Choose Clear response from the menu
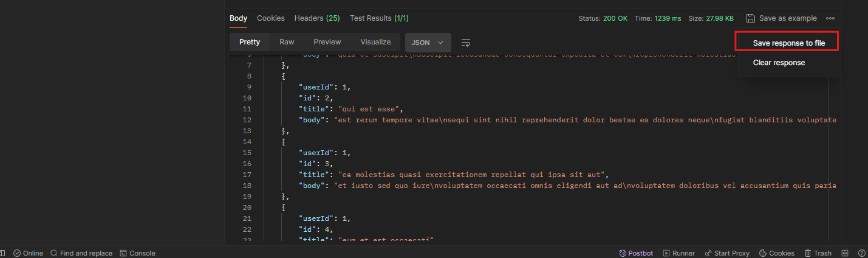The image size is (868, 258). (x=779, y=63)
